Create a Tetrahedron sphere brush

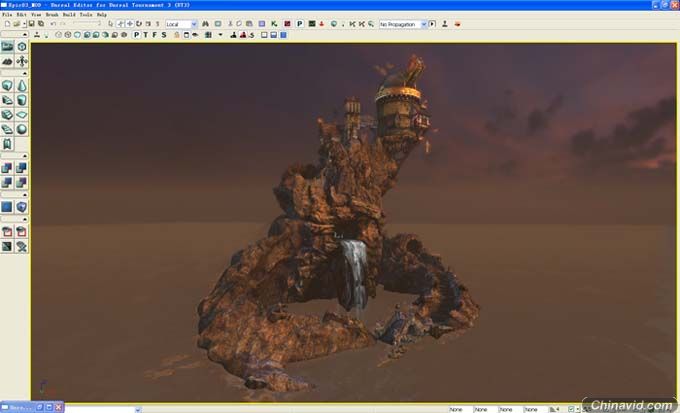click(x=22, y=129)
